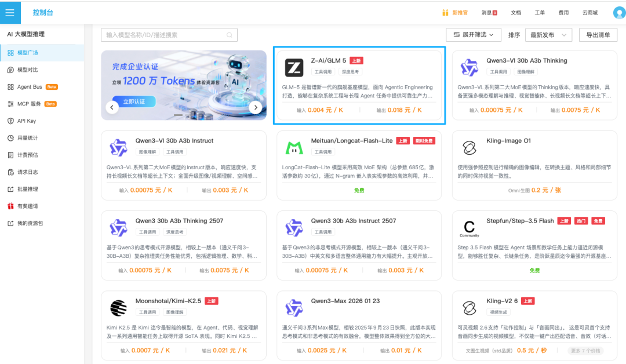Expand 更多 7 个价格 on Kling-V2 6
This screenshot has height=364, width=626.
(x=585, y=351)
